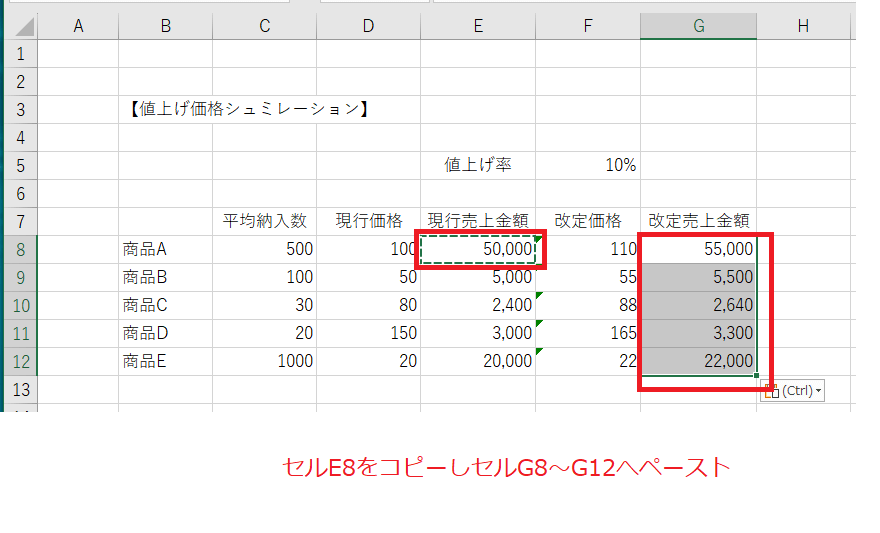Select revised price cell 88

[588, 305]
